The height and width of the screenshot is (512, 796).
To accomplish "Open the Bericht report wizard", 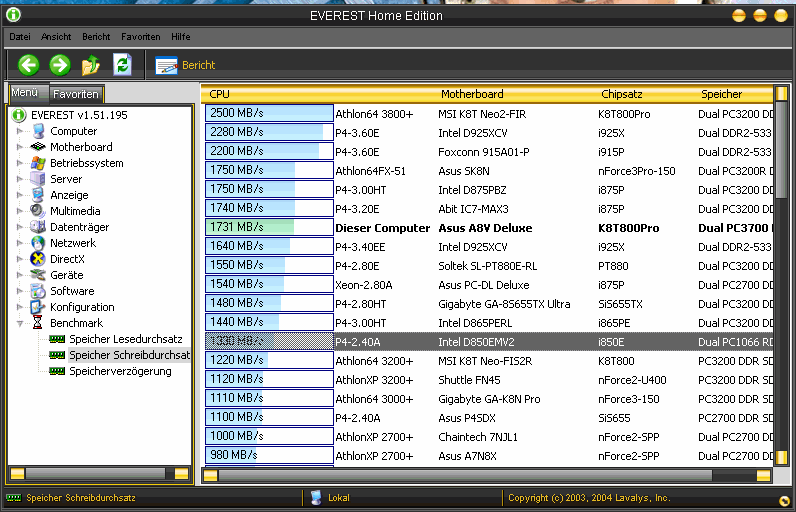I will (185, 65).
